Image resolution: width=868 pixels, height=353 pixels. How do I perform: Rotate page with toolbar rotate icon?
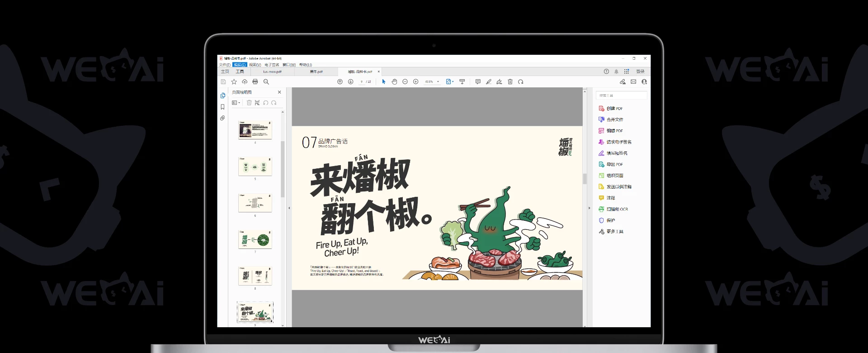(521, 82)
